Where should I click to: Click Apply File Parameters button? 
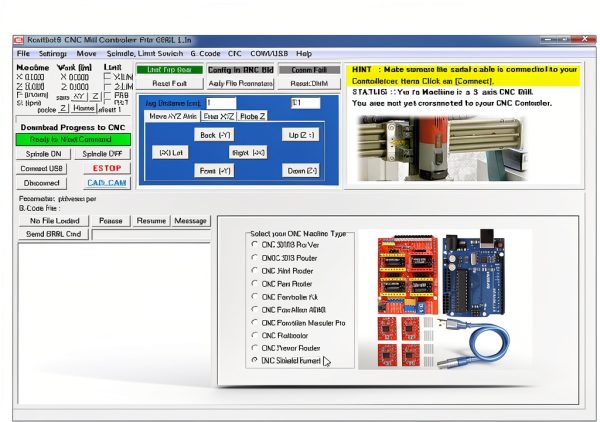coord(241,83)
